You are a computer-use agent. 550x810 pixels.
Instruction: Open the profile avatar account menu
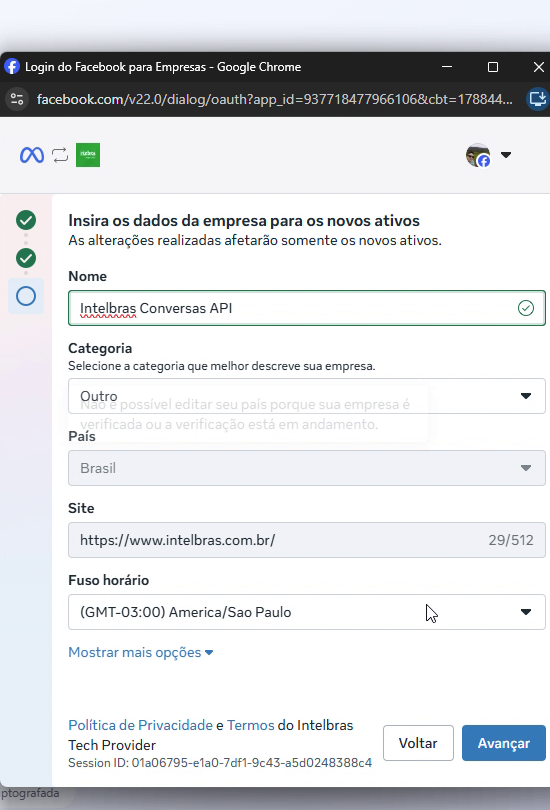tap(478, 155)
